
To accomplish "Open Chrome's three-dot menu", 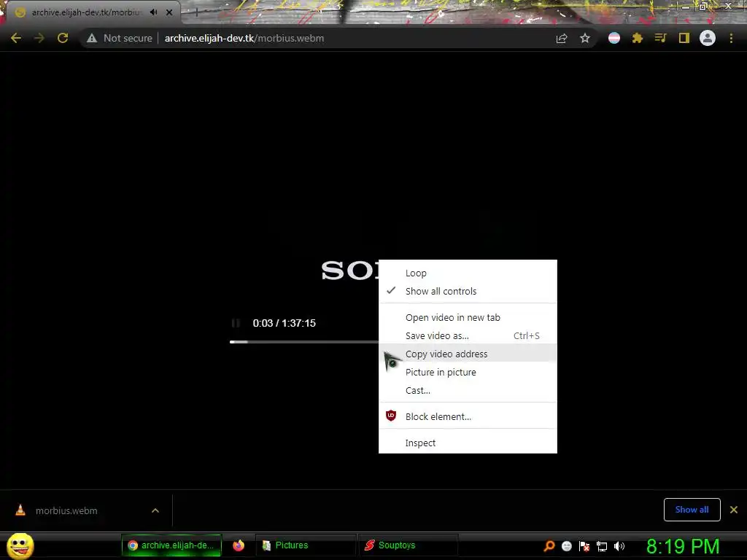I will click(x=731, y=38).
